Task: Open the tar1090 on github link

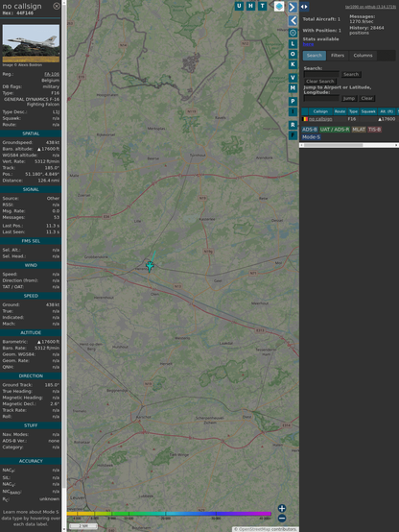Action: 370,7
